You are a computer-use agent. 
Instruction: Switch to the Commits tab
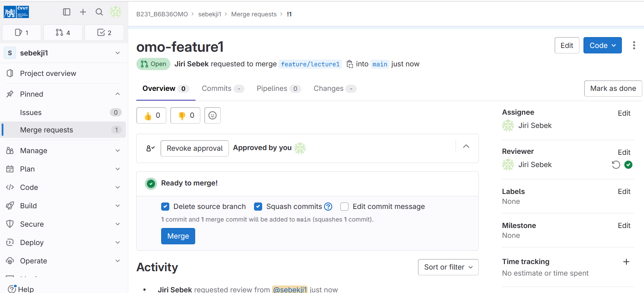[x=217, y=89]
